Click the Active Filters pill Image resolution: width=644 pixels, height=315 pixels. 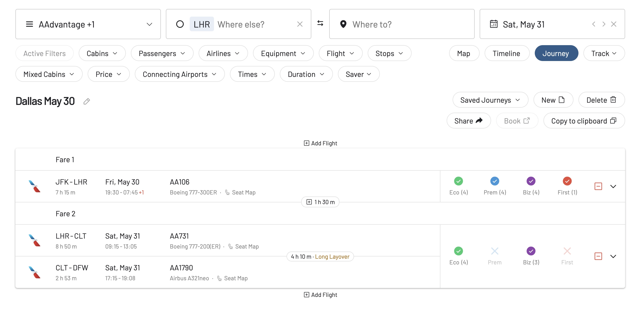point(44,53)
